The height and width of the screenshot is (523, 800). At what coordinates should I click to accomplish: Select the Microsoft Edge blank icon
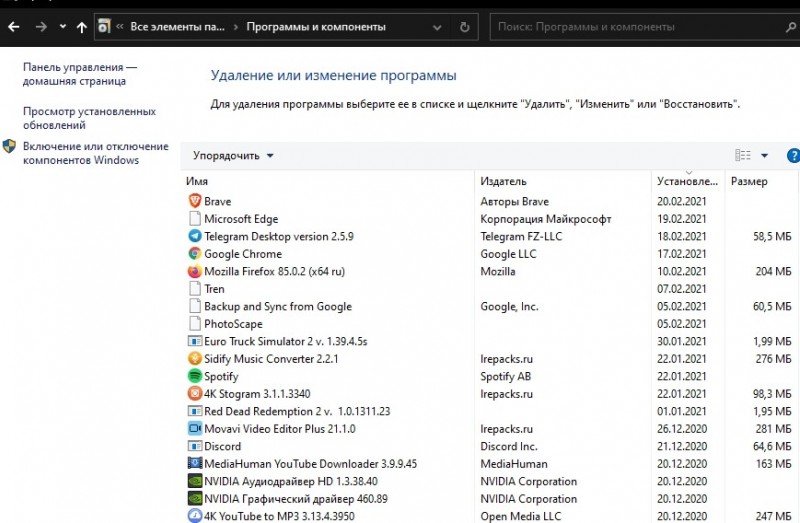[x=194, y=219]
